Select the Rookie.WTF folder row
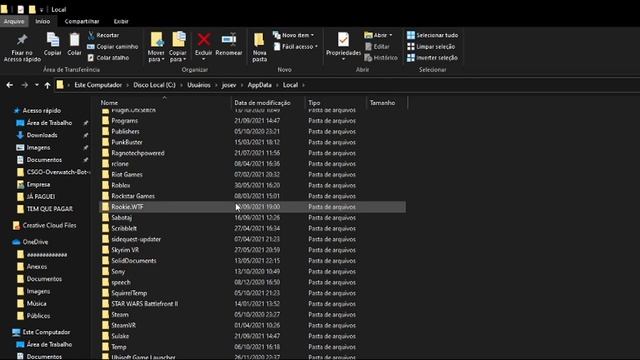 pyautogui.click(x=253, y=207)
